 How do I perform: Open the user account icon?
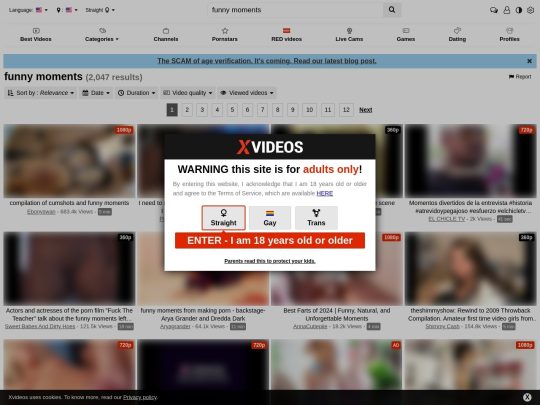tap(507, 10)
